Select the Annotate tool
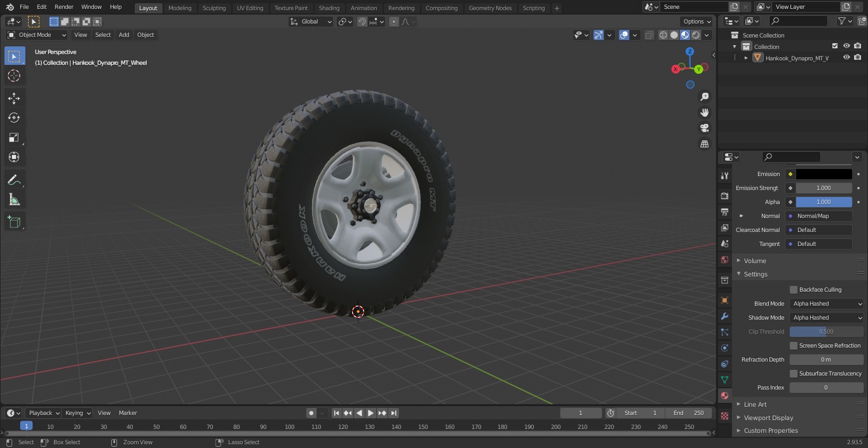Image resolution: width=868 pixels, height=448 pixels. [x=14, y=180]
